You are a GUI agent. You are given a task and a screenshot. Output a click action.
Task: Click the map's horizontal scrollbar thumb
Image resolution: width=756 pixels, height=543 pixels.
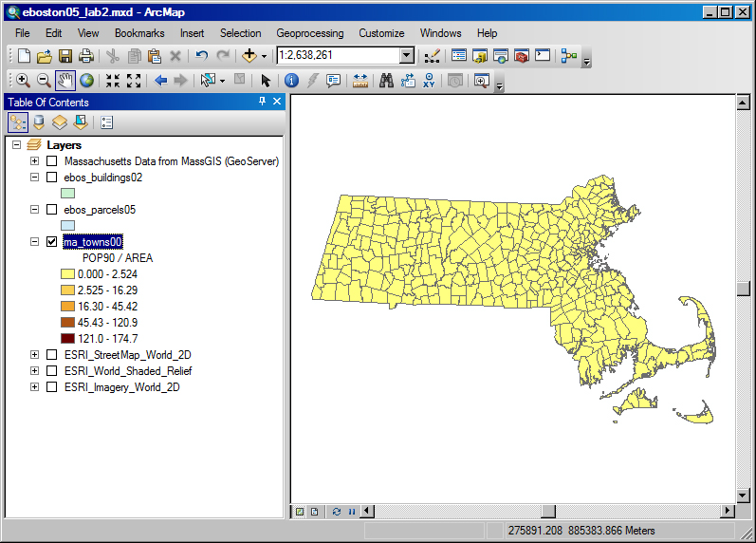point(546,512)
